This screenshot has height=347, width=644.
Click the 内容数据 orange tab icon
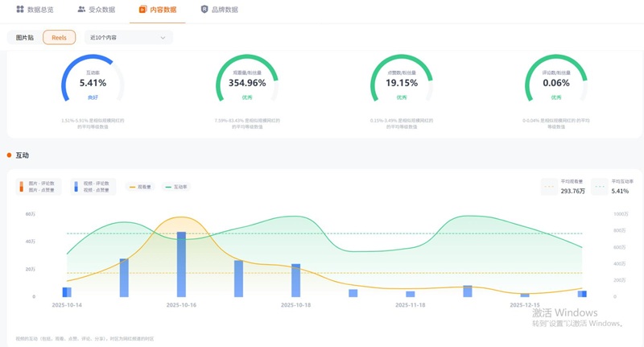[x=142, y=9]
